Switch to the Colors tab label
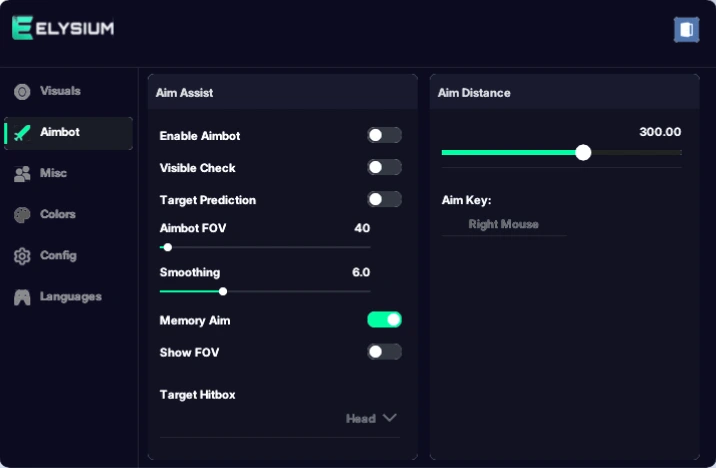The width and height of the screenshot is (716, 468). click(58, 214)
